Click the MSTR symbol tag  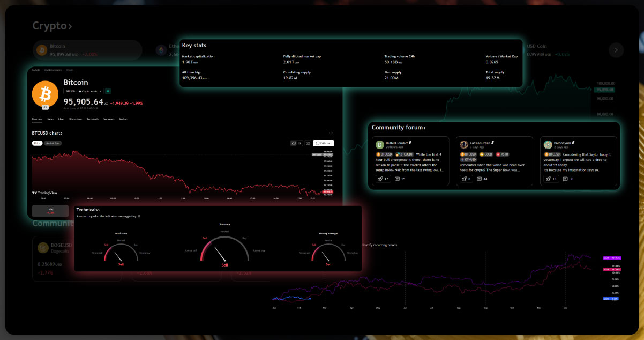coord(502,154)
